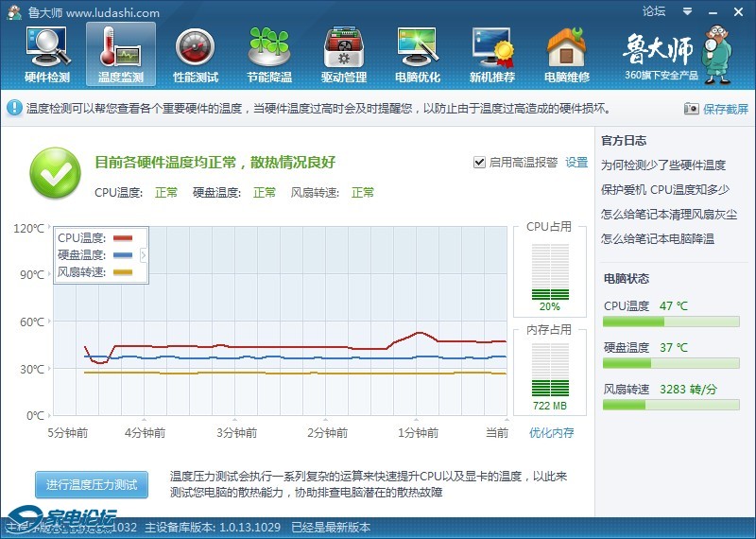Switch to the 温度监测 tab
The image size is (756, 539).
coord(121,54)
